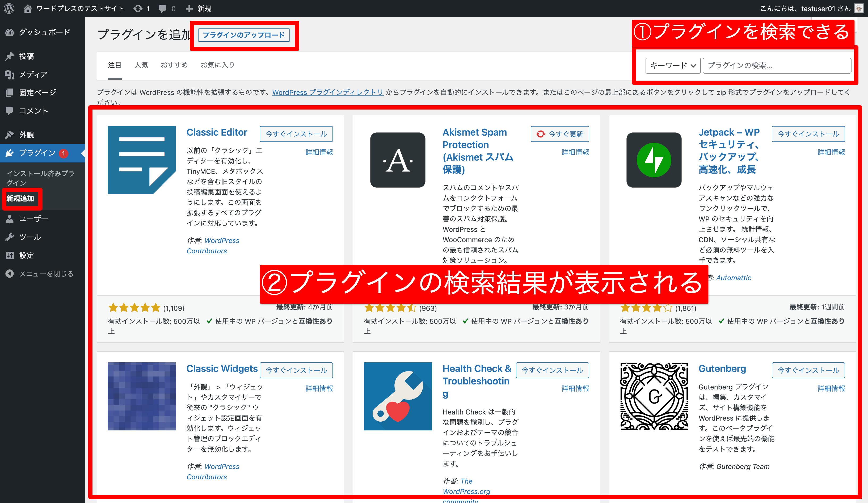868x503 pixels.
Task: Open the Jetpack title link
Action: coord(729,151)
